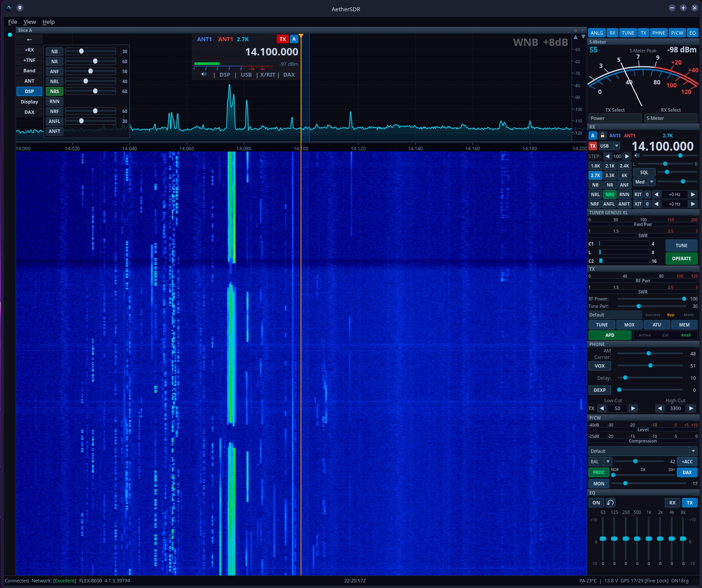Zero the RIT offset with 0 button
The height and width of the screenshot is (588, 702).
pos(647,194)
